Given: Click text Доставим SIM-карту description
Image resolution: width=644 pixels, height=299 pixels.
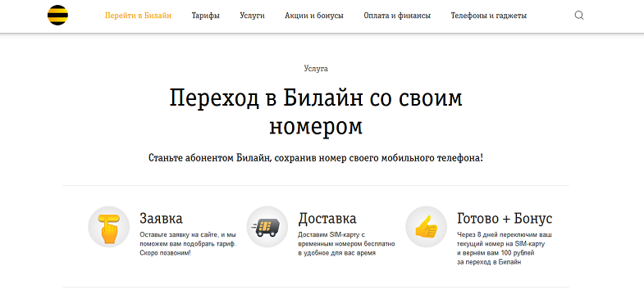Looking at the screenshot, I should pyautogui.click(x=347, y=244).
